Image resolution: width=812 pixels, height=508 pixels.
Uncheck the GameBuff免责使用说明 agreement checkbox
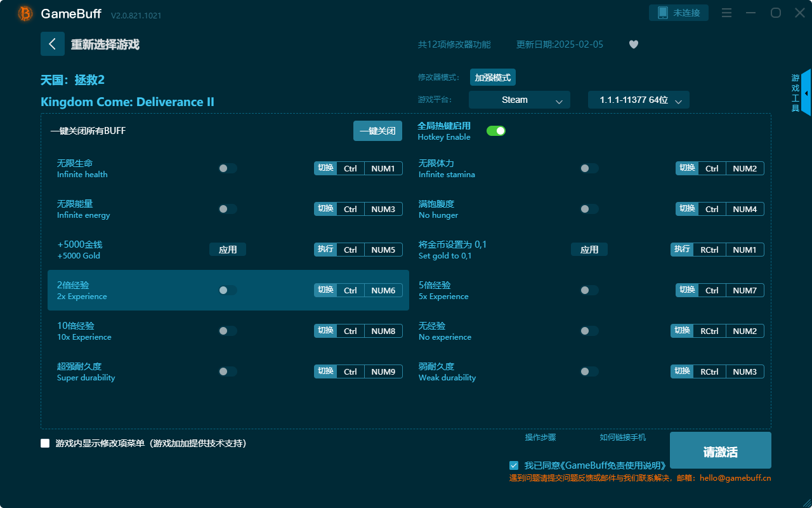point(514,465)
